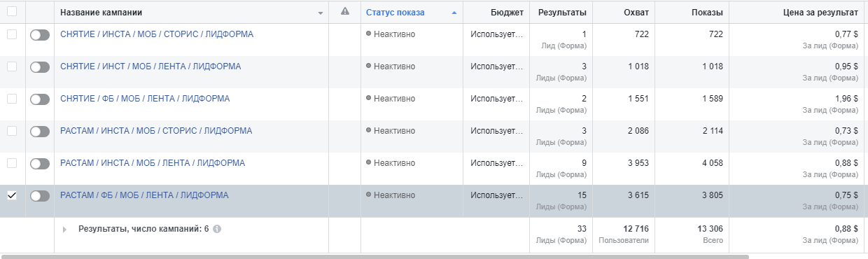Open campaign РАСТАМ / ФБ / МОБ / ЛЕНТА / ЛИДФОРМА
Image resolution: width=868 pixels, height=259 pixels.
coord(144,195)
